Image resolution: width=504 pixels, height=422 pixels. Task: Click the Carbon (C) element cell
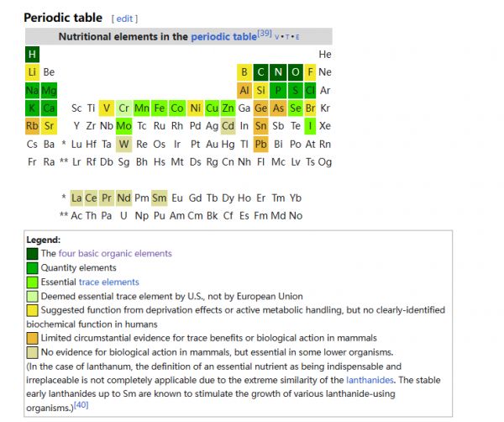coord(260,72)
